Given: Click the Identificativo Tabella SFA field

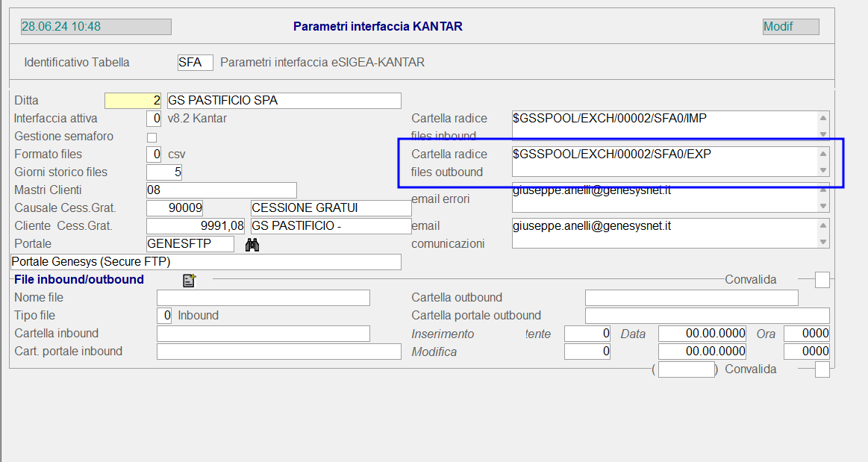Looking at the screenshot, I should tap(195, 63).
